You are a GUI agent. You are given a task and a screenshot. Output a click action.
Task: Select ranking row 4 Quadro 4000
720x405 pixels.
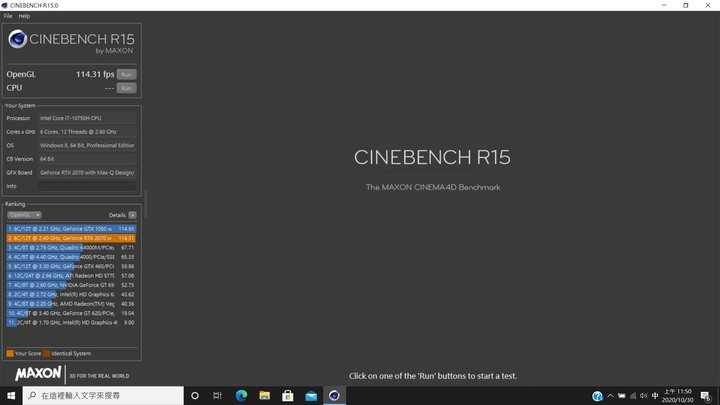coord(71,257)
